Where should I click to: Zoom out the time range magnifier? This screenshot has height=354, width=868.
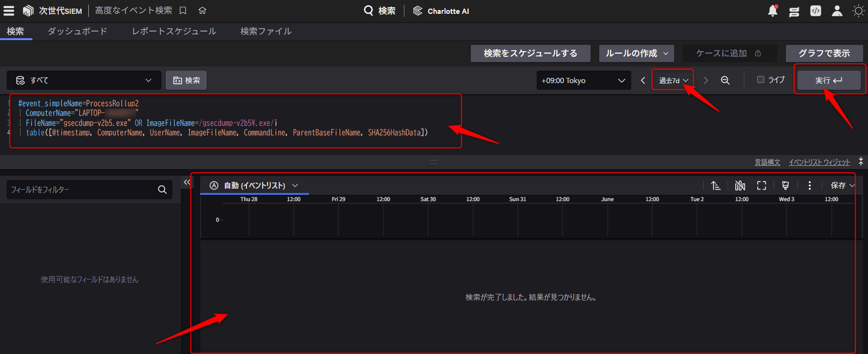[725, 80]
